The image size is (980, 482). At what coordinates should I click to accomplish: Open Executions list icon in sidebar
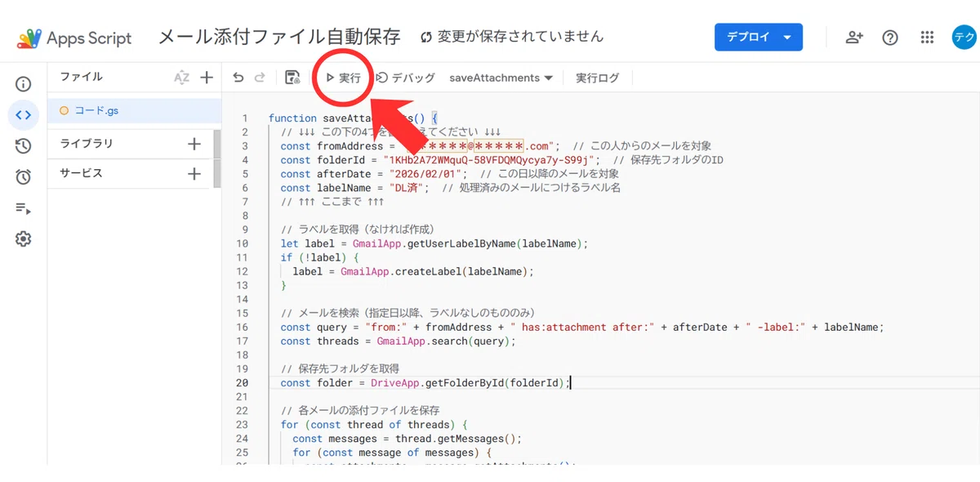(23, 208)
